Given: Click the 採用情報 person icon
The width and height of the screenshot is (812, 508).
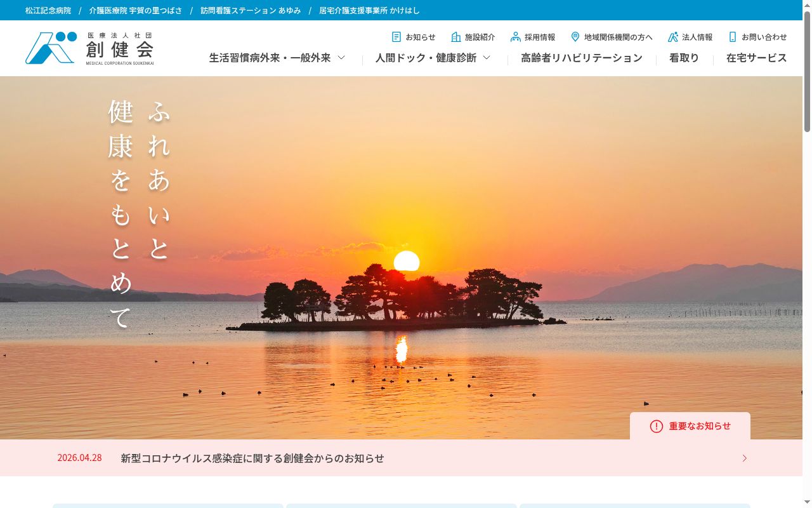Looking at the screenshot, I should pyautogui.click(x=515, y=37).
